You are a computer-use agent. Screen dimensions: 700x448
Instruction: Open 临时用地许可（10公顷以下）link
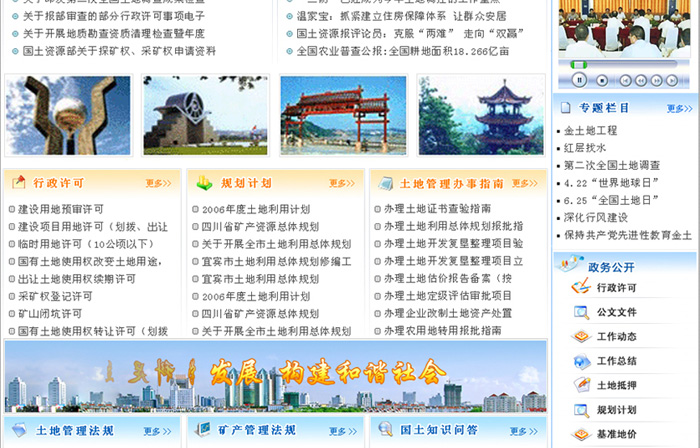click(x=86, y=244)
